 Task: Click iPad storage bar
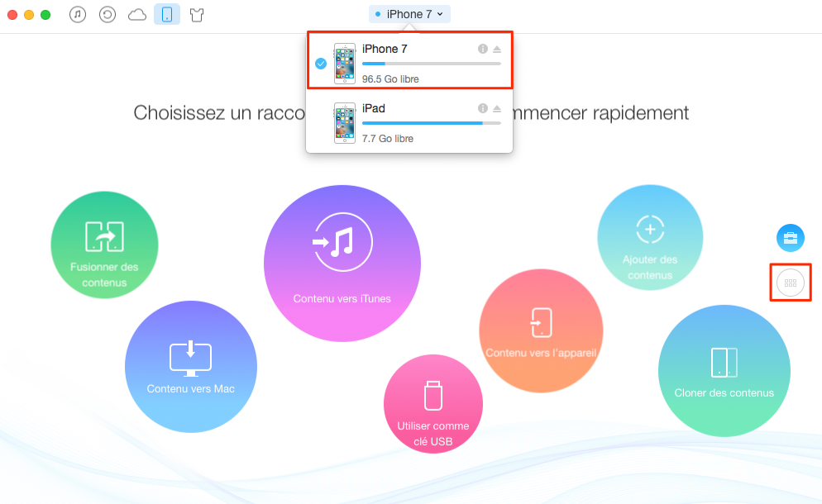pos(432,123)
